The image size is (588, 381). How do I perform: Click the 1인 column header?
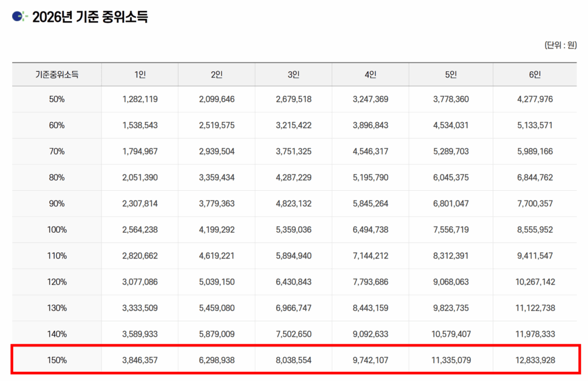[x=140, y=74]
